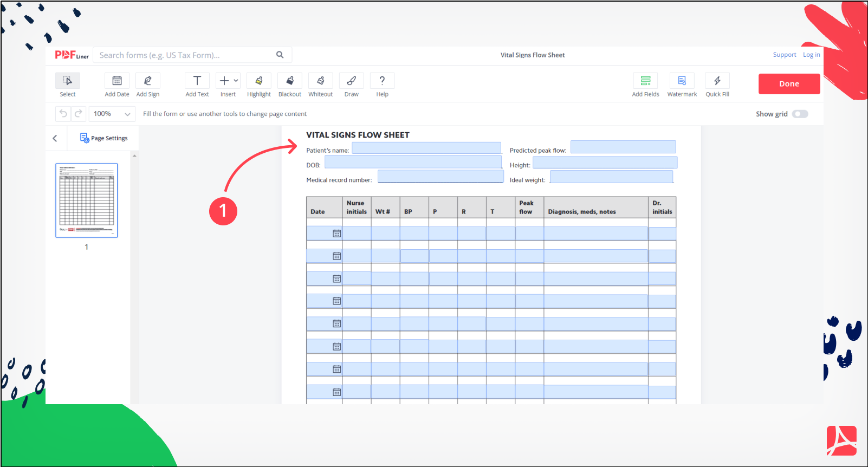Click the Add Sign tool icon
Image resolution: width=868 pixels, height=467 pixels.
pos(147,81)
